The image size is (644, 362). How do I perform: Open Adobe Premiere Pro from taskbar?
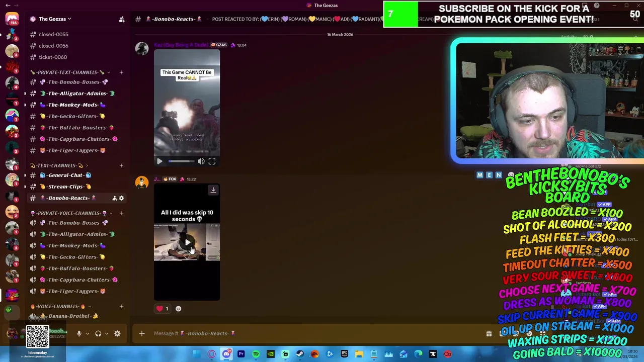pos(241,354)
